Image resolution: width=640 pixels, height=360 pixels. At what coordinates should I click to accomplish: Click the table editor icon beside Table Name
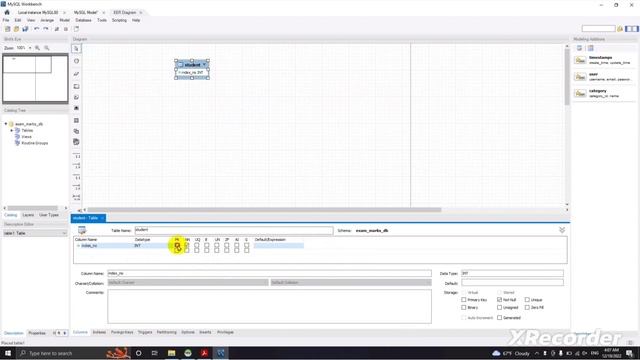82,231
